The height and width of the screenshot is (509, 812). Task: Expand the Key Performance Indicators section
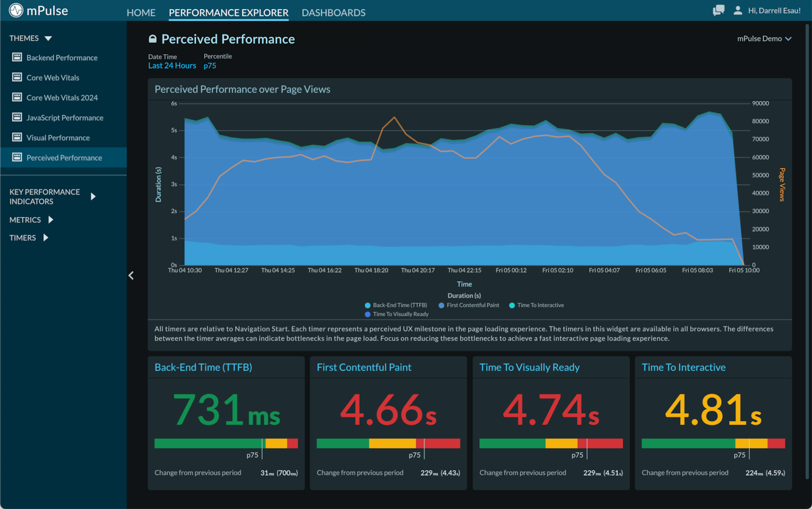93,196
